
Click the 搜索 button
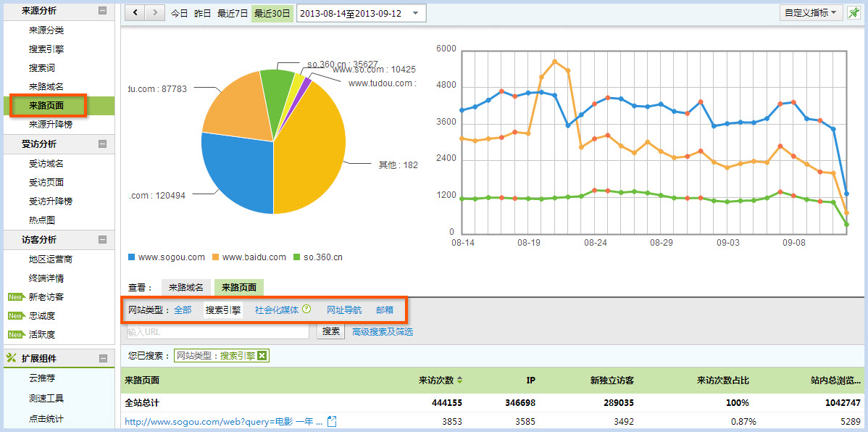(331, 331)
